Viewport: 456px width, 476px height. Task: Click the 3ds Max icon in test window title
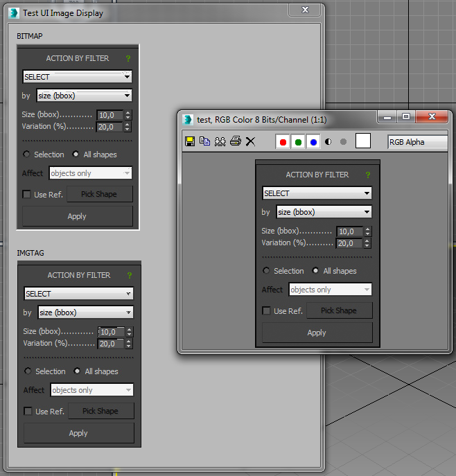point(188,120)
